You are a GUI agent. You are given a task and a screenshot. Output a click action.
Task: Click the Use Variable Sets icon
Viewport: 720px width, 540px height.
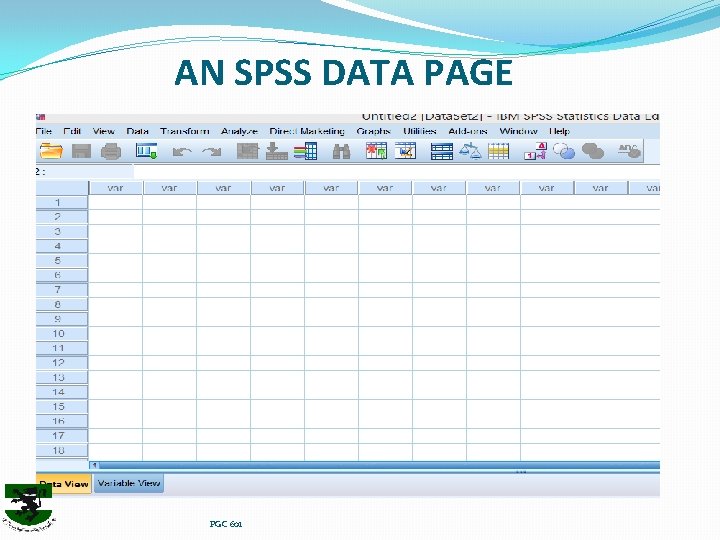point(564,151)
